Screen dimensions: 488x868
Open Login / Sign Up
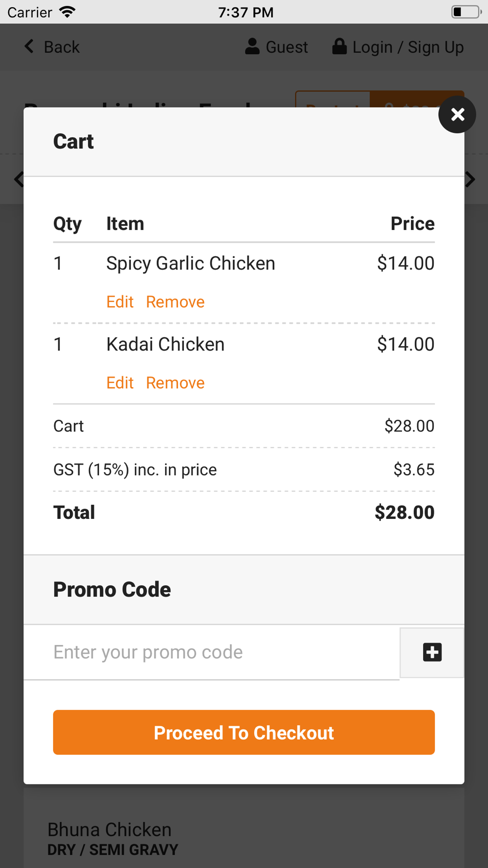pos(408,47)
